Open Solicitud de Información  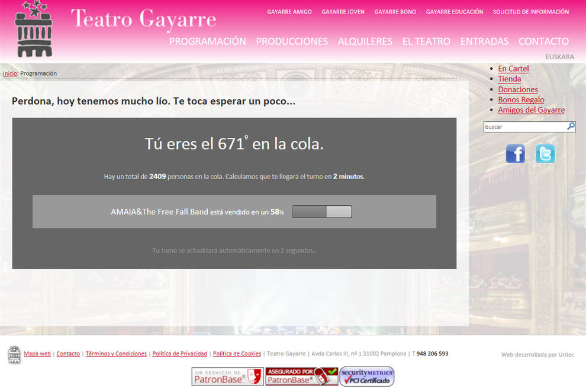531,12
